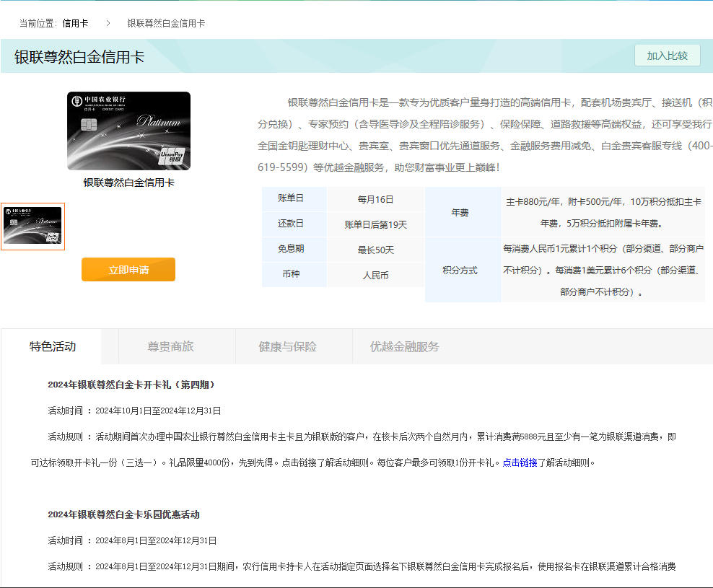
Task: Click the 免息期 table label
Action: (x=291, y=249)
